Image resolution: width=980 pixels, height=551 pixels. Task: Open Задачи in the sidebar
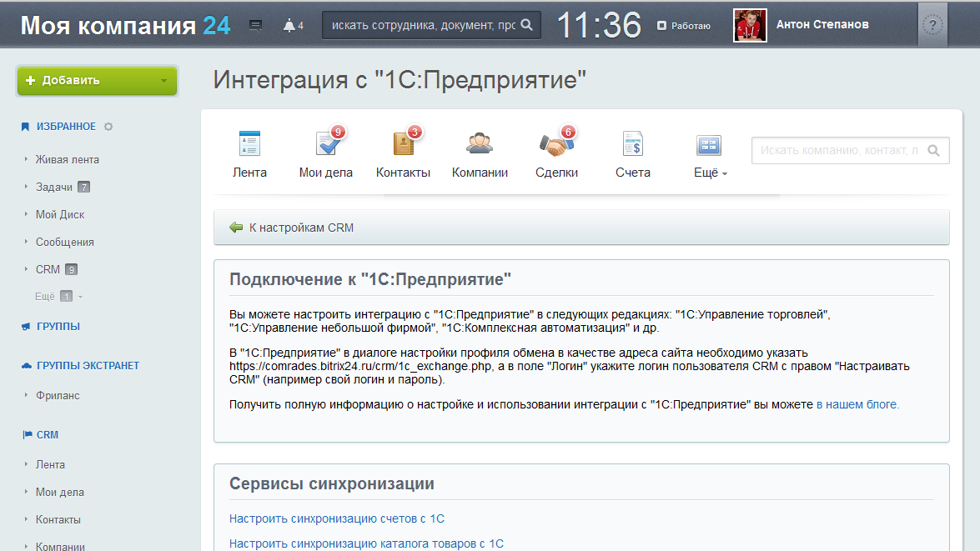click(x=54, y=187)
